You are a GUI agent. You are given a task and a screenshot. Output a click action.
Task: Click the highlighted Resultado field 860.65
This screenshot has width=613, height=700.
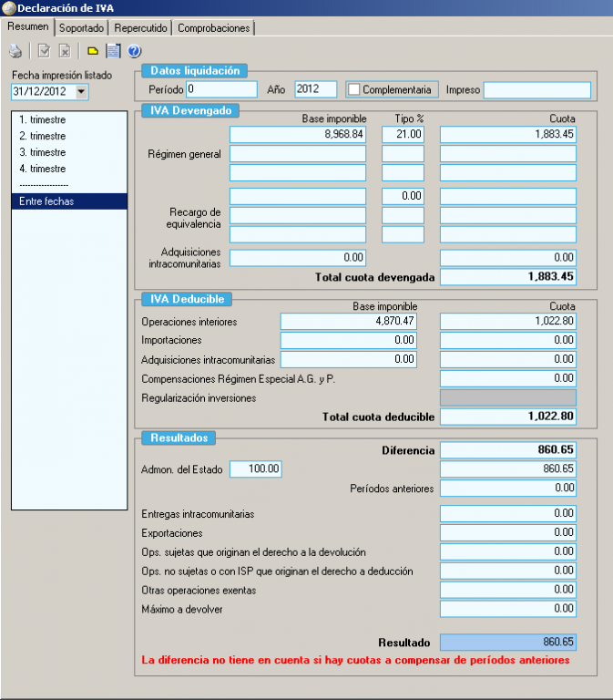pyautogui.click(x=508, y=642)
